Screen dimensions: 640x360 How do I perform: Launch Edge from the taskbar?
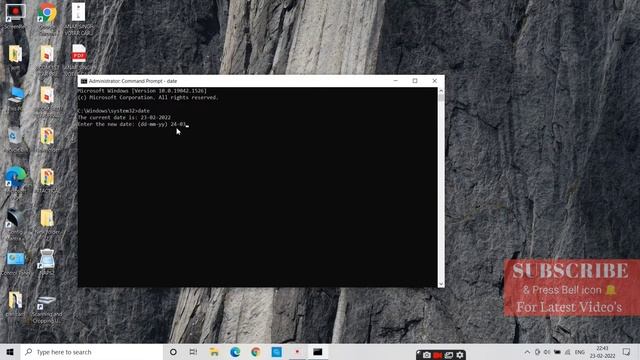[x=235, y=352]
